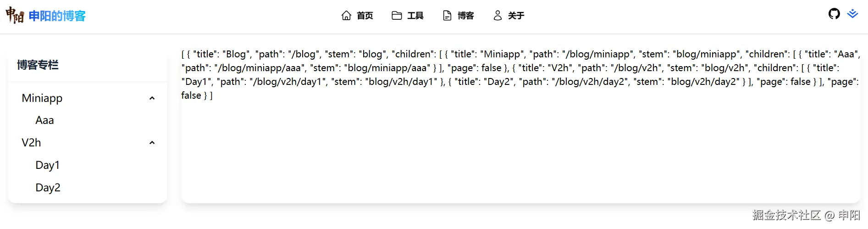
Task: Click the folder icon beside 工具
Action: (x=397, y=16)
